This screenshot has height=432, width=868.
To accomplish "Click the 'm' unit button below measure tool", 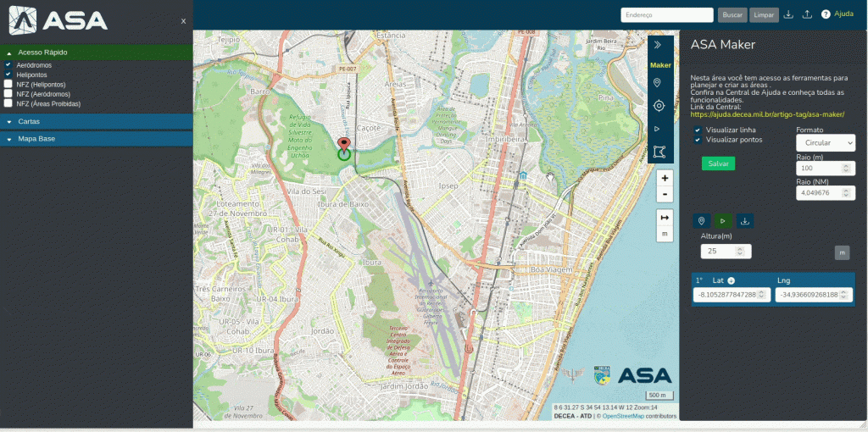I will [665, 235].
